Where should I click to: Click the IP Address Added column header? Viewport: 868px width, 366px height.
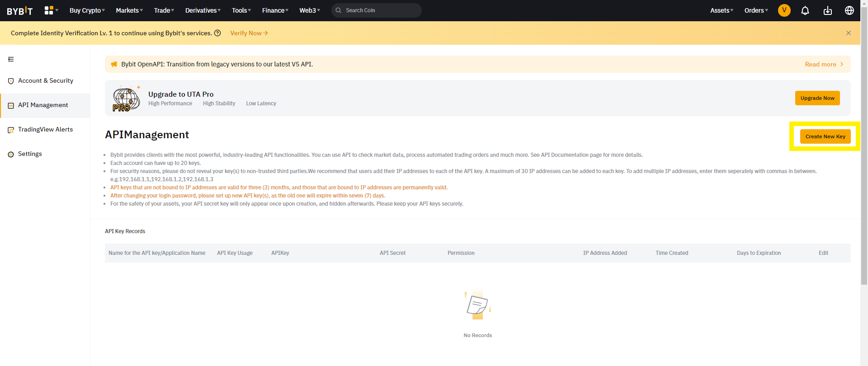(605, 253)
